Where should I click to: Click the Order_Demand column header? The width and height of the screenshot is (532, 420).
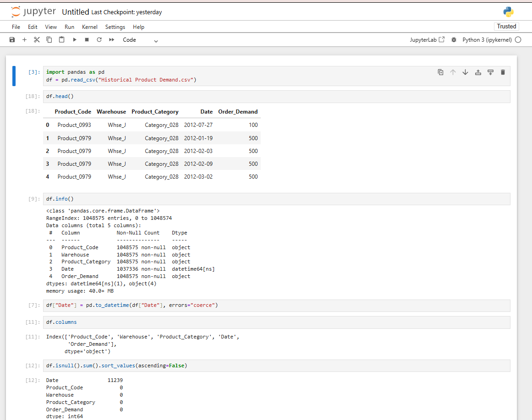tap(238, 112)
